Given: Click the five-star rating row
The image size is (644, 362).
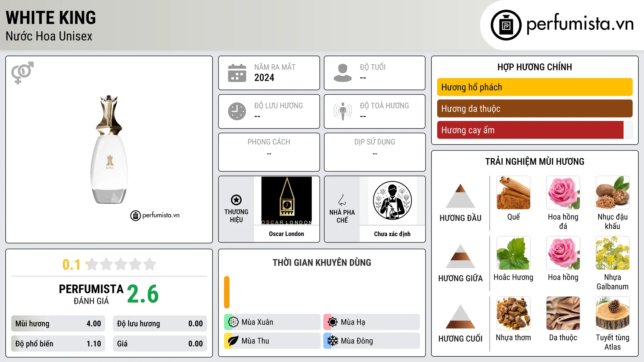Looking at the screenshot, I should 121,264.
